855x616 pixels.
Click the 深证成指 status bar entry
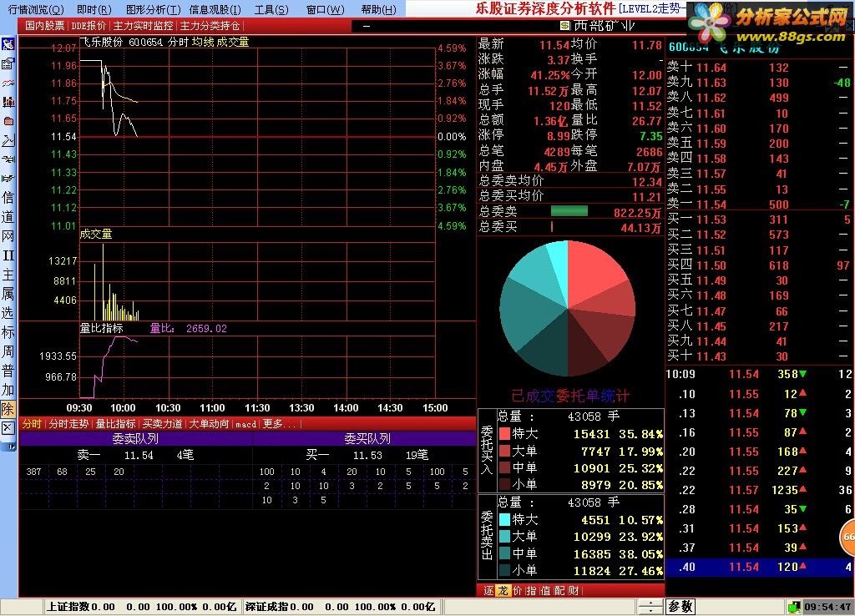[x=341, y=607]
